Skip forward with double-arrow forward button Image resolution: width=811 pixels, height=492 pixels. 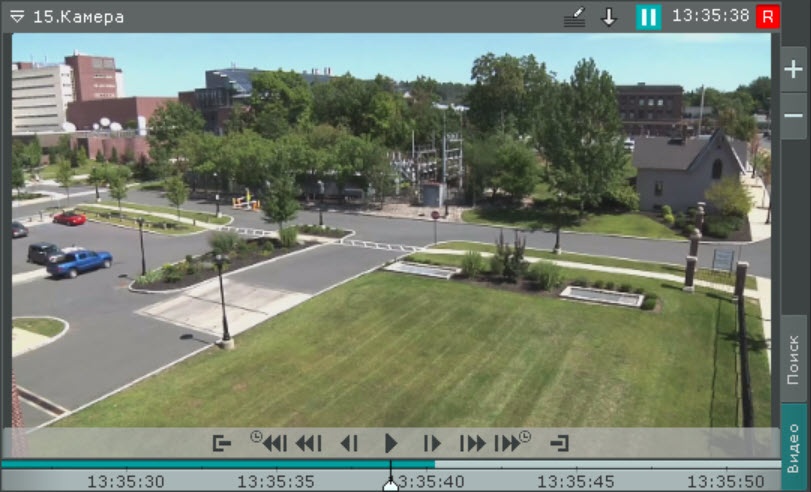tap(472, 443)
